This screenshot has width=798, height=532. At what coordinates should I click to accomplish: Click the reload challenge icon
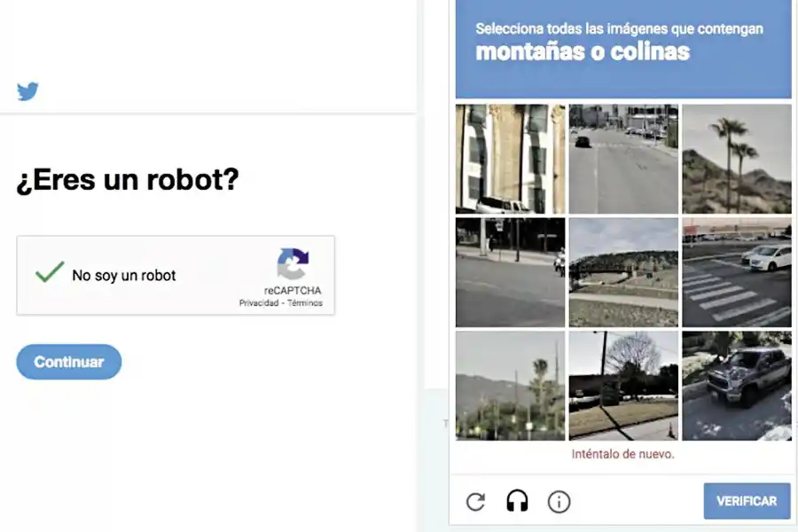point(476,501)
